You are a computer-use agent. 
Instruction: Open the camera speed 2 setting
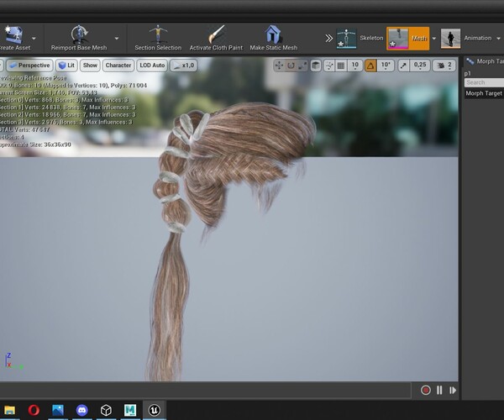[x=444, y=66]
